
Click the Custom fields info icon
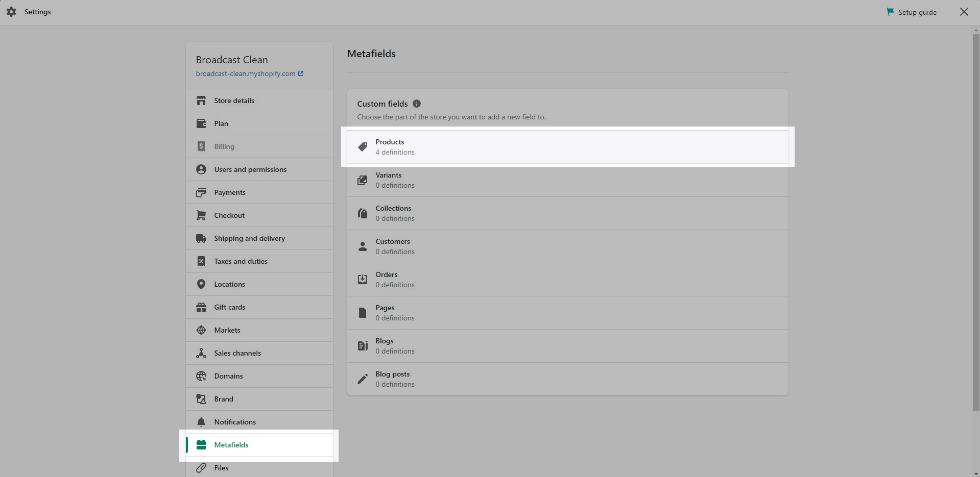(x=417, y=104)
